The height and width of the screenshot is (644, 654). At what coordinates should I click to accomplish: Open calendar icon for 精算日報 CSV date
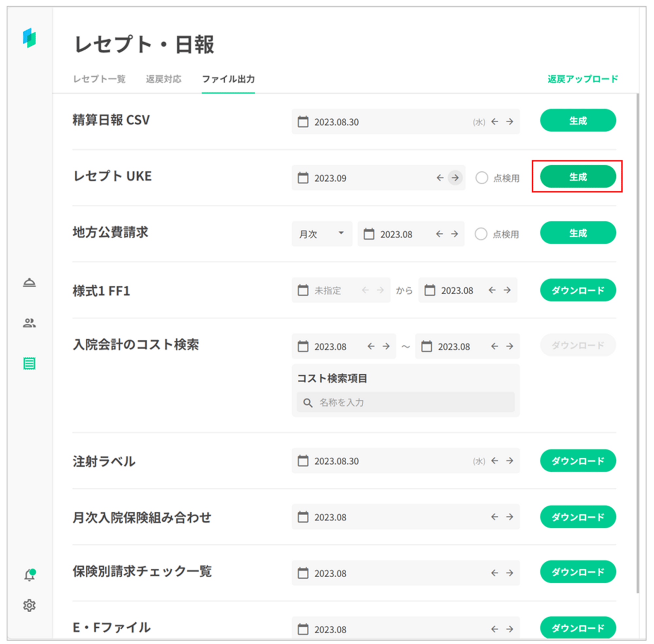click(x=303, y=122)
